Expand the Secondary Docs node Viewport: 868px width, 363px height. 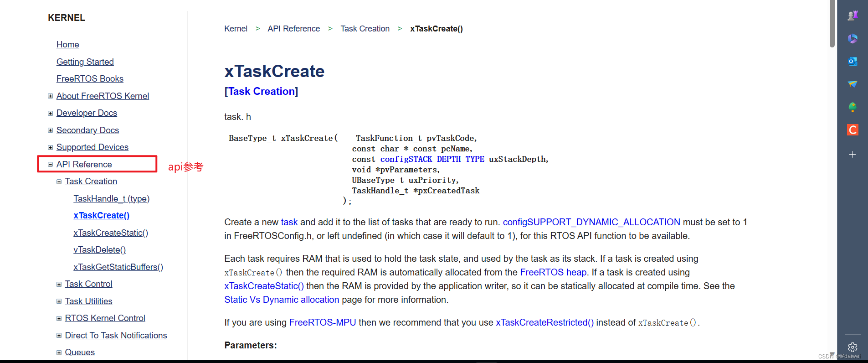click(x=50, y=130)
